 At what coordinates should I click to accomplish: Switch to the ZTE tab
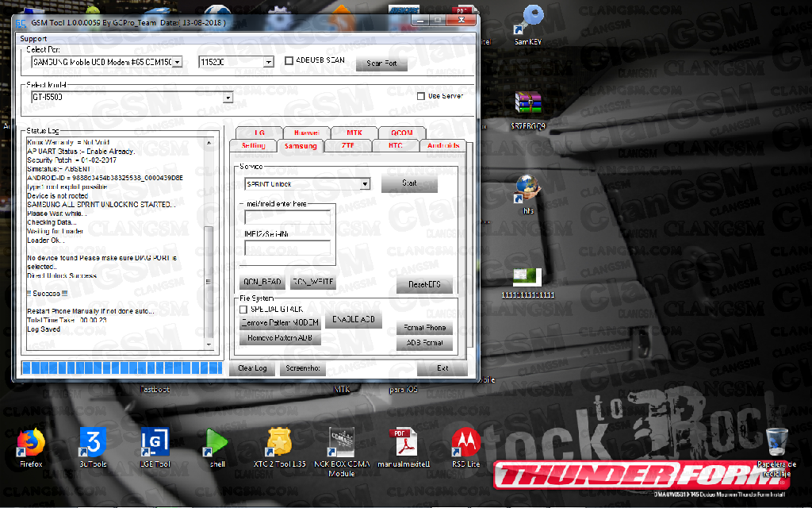348,146
